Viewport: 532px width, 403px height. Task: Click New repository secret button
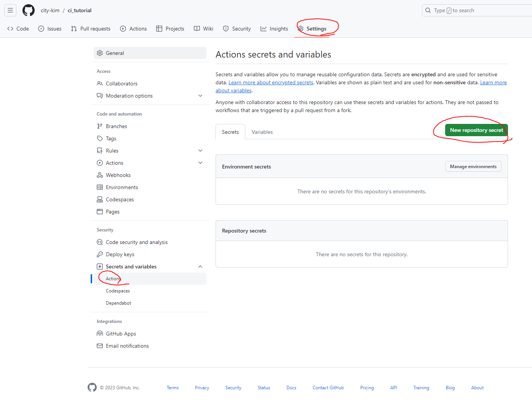[476, 130]
